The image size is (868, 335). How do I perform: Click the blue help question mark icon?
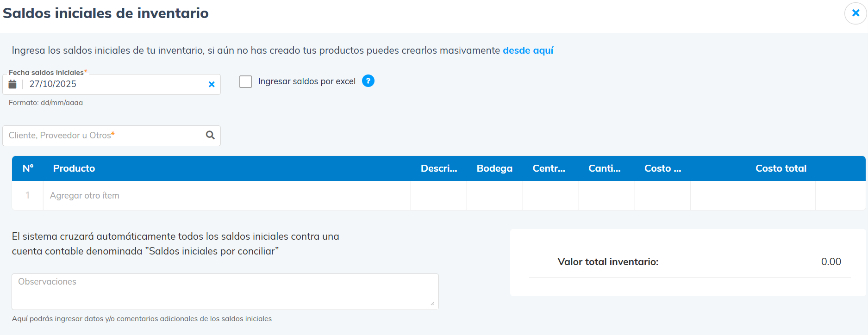pyautogui.click(x=368, y=81)
